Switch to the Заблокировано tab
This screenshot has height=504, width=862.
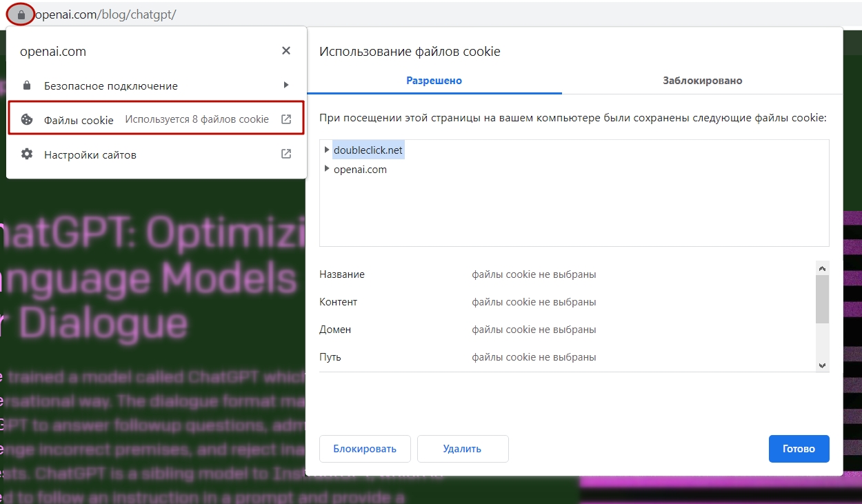click(x=703, y=81)
